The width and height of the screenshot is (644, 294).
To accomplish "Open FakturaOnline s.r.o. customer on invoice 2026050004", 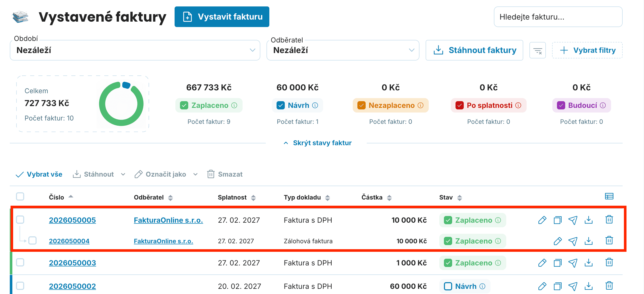I will pos(164,241).
